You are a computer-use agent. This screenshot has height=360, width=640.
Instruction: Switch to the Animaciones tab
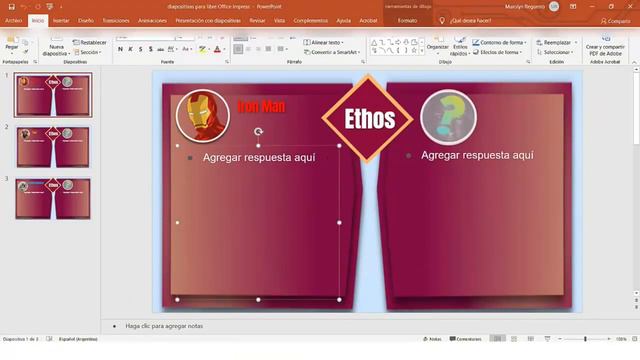click(x=152, y=20)
